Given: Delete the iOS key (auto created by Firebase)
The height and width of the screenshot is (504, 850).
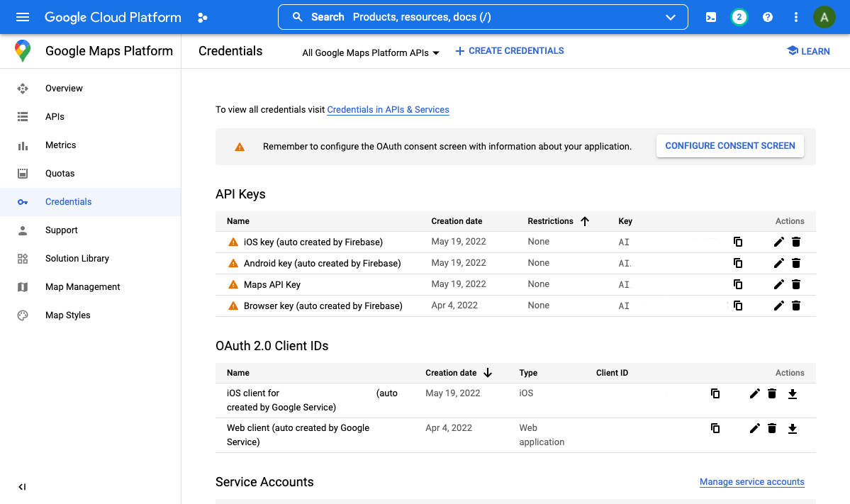Looking at the screenshot, I should pyautogui.click(x=796, y=242).
